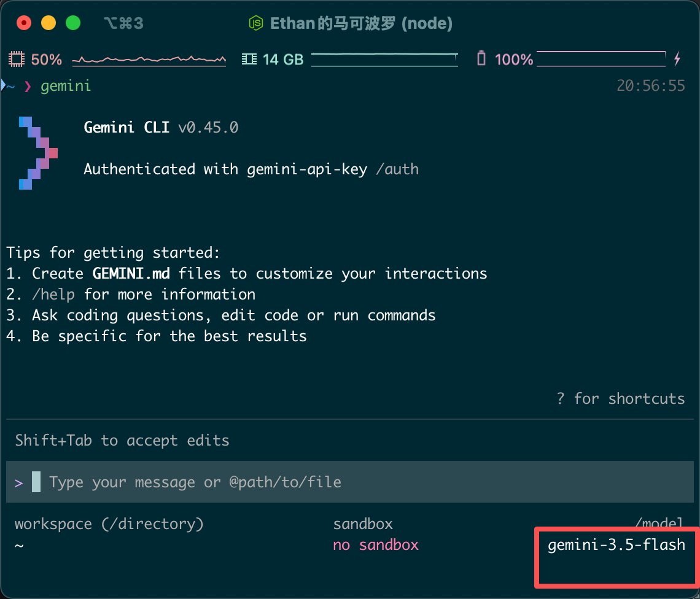Click the 'no sandbox' status text
Viewport: 700px width, 599px height.
[x=376, y=545]
